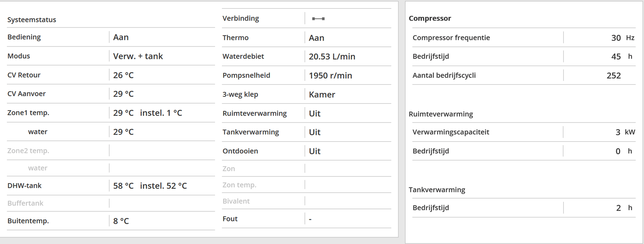This screenshot has height=244, width=644.
Task: Click Compressor frequentie value 30 Hz
Action: [x=623, y=38]
